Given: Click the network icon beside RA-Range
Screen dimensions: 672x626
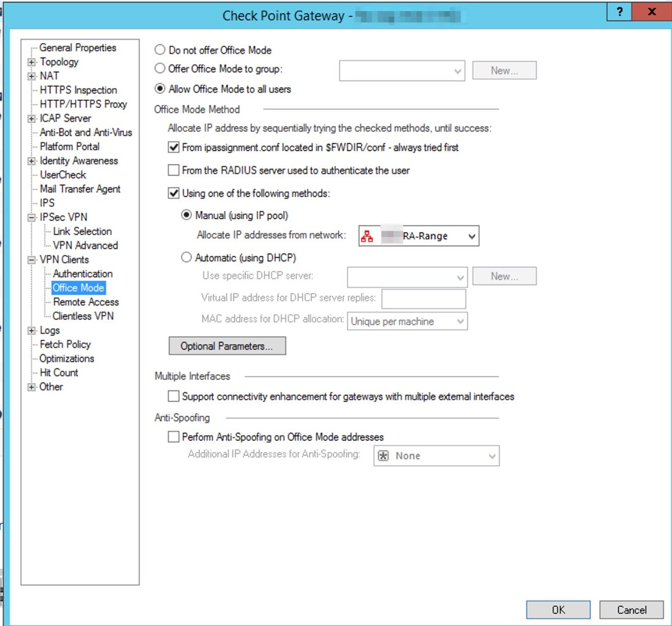Looking at the screenshot, I should pos(367,235).
